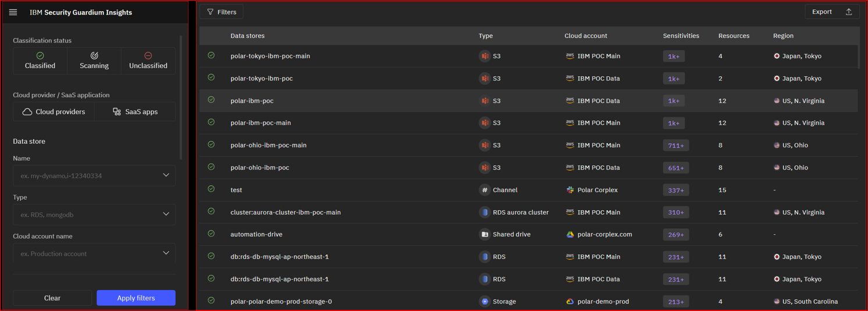Click the export upload icon
Viewport: 868px width, 311px height.
point(849,12)
